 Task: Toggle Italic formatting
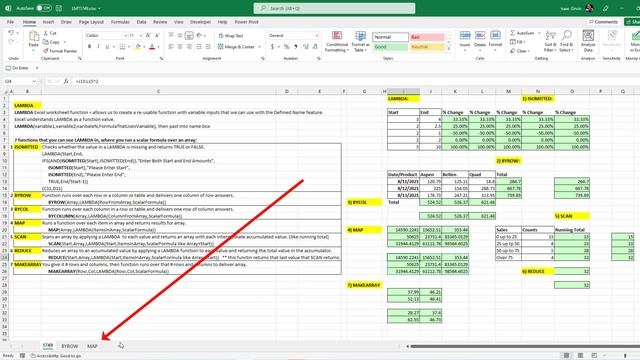[x=98, y=47]
